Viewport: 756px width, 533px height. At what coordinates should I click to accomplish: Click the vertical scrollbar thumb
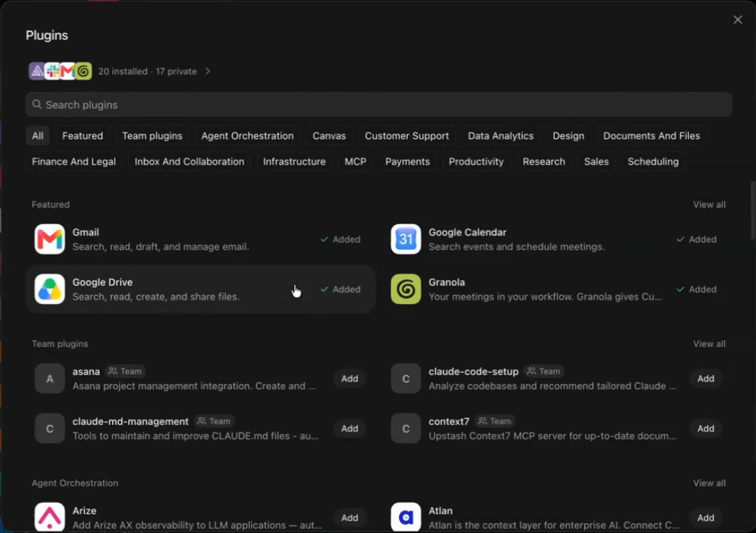pos(752,210)
